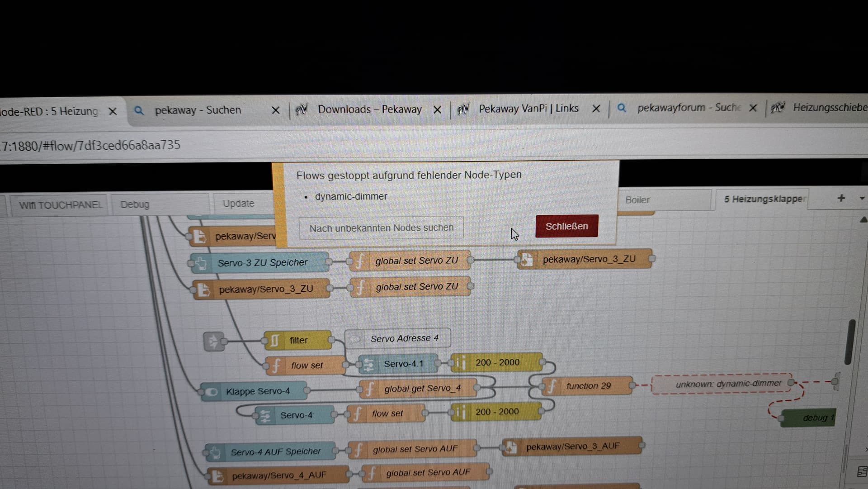Select the unknown dynamic-dimmer node

pyautogui.click(x=728, y=384)
